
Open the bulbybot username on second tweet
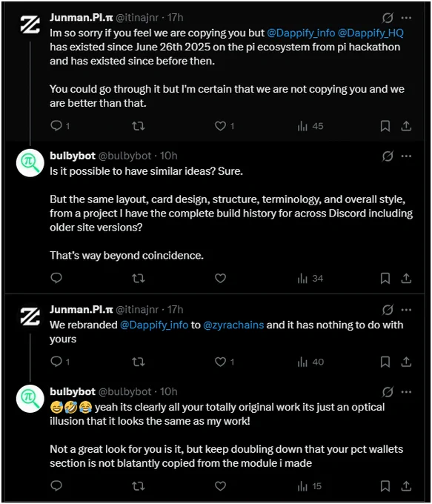click(73, 156)
